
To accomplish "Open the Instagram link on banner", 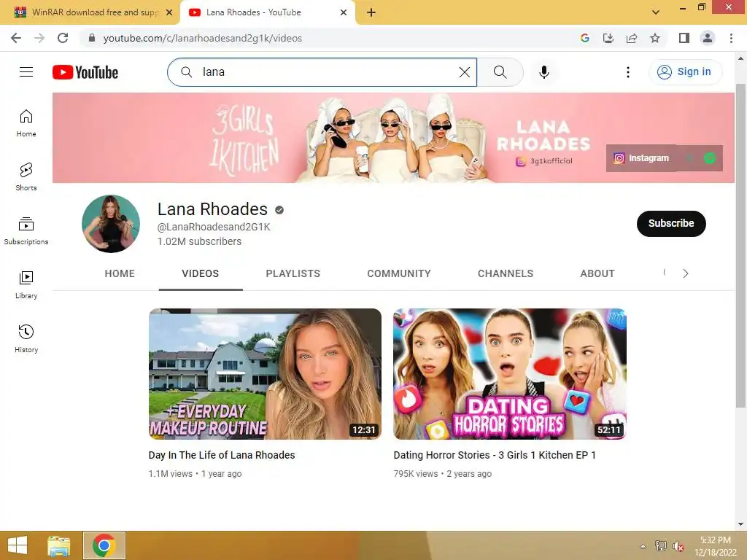I will tap(641, 158).
